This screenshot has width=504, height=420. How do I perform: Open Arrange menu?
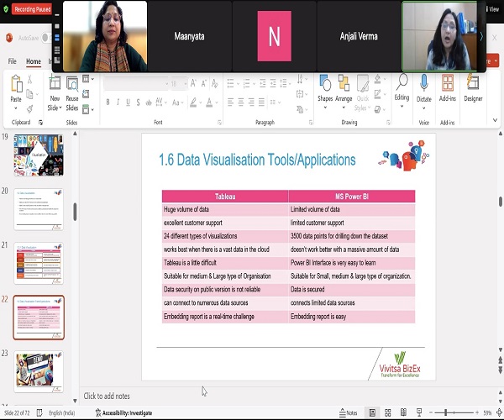[x=344, y=92]
